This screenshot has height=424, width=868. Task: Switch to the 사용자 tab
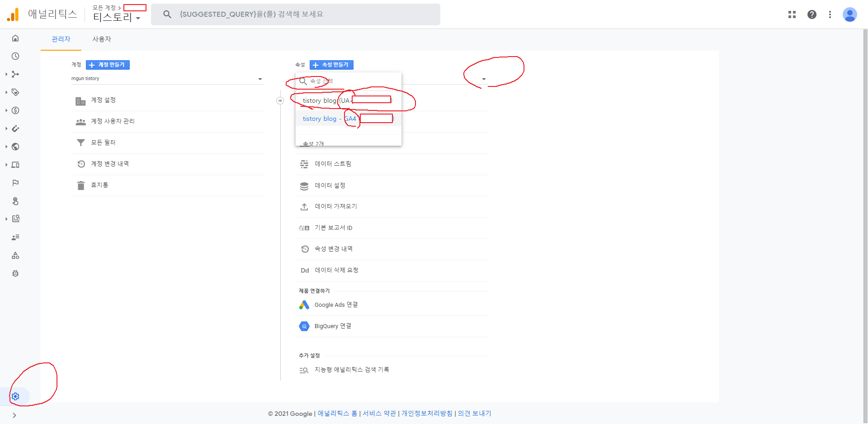point(102,39)
